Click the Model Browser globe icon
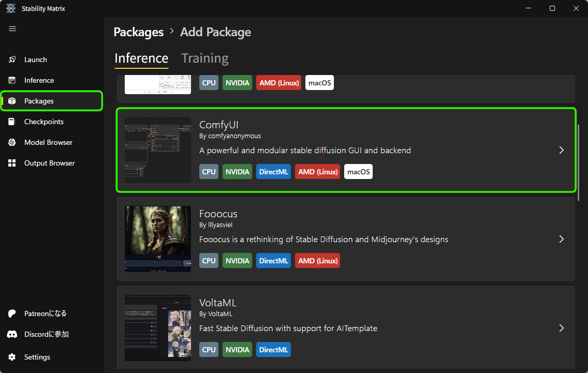Viewport: 588px width, 373px height. [x=12, y=142]
